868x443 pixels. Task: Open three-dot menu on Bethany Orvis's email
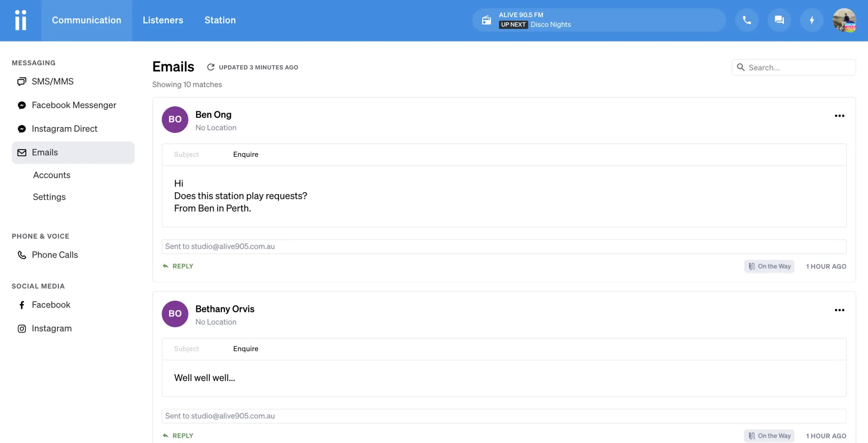(839, 310)
